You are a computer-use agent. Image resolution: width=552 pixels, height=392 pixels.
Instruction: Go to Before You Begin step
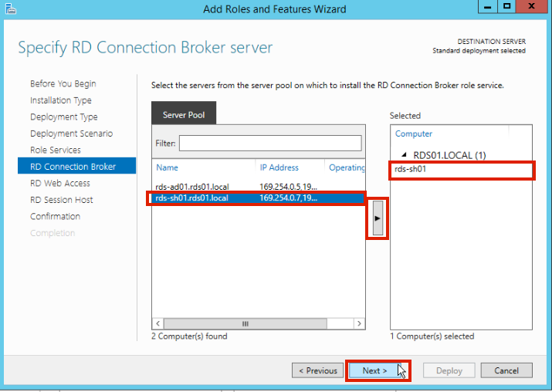[63, 84]
